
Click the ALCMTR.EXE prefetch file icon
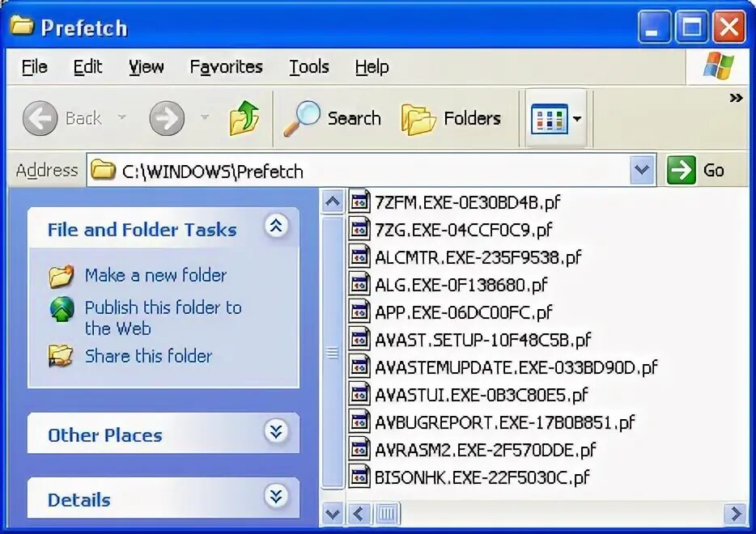(359, 256)
